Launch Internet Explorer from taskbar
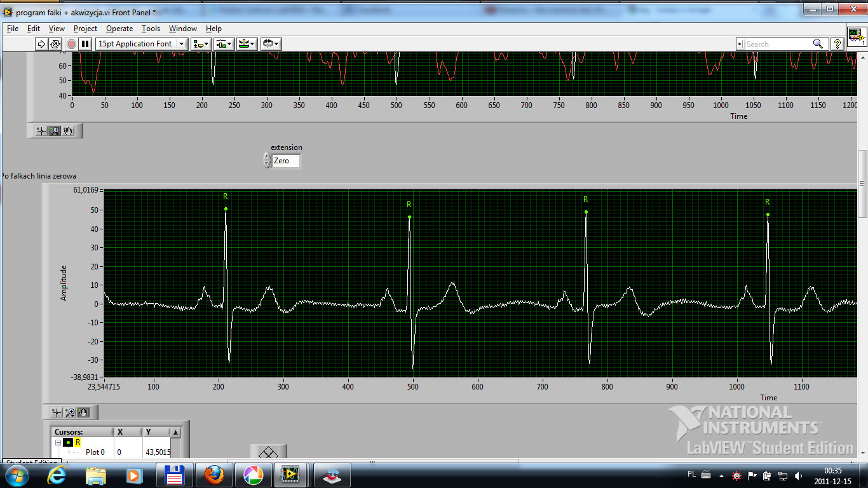The height and width of the screenshot is (488, 868). point(58,475)
